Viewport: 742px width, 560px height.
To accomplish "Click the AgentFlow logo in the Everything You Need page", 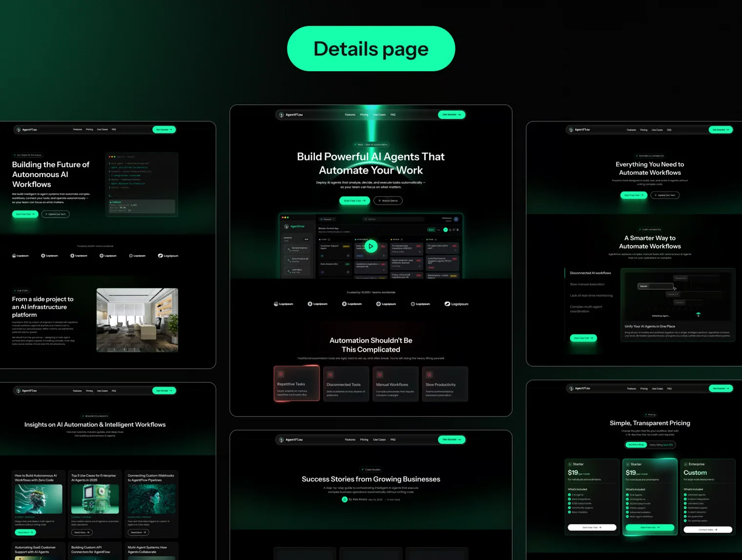I will 579,130.
